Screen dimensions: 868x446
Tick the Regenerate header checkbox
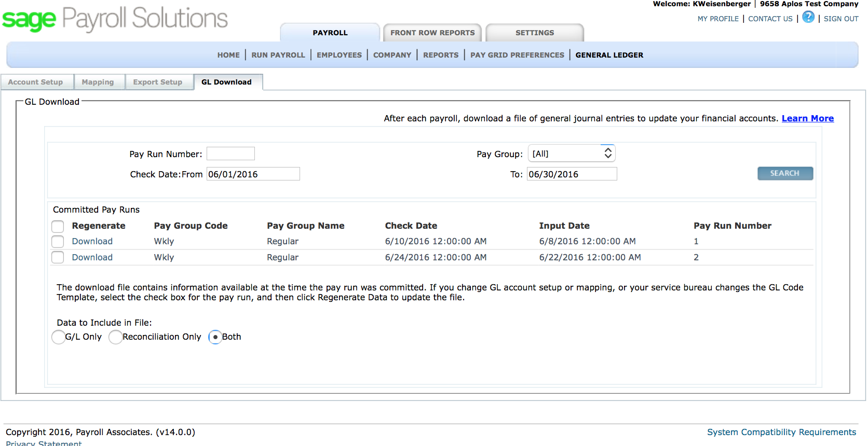(x=58, y=226)
